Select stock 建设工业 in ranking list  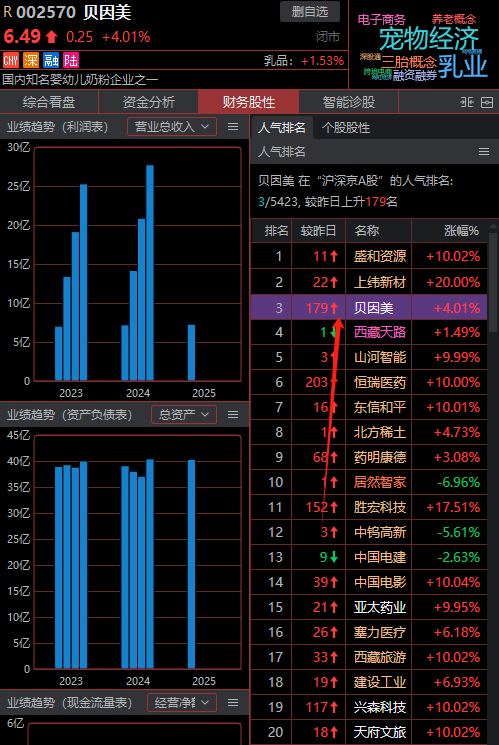380,682
